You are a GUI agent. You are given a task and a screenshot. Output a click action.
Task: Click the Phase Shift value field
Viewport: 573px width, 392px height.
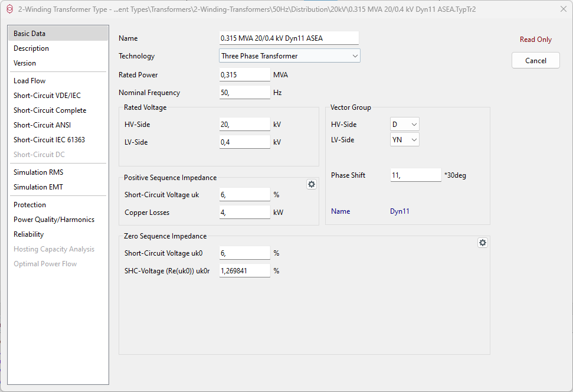click(415, 175)
